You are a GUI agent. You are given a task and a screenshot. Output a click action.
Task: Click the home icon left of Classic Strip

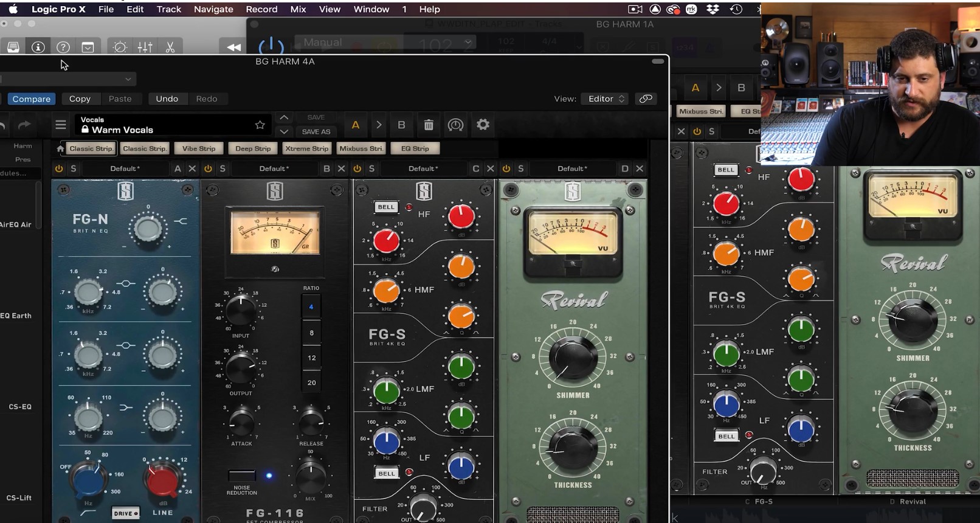pos(60,148)
